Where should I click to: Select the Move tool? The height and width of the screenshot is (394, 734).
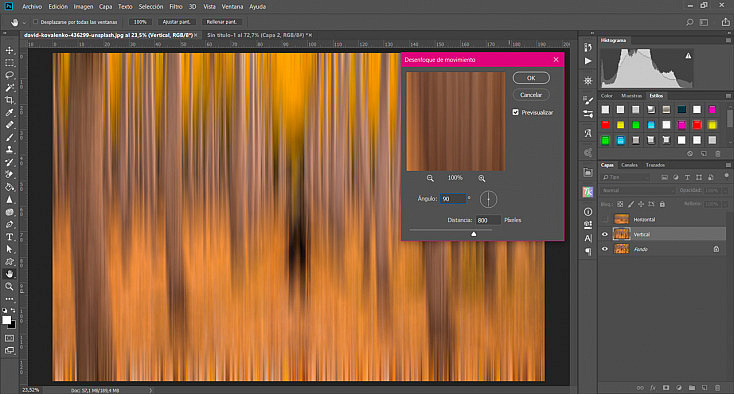point(9,50)
